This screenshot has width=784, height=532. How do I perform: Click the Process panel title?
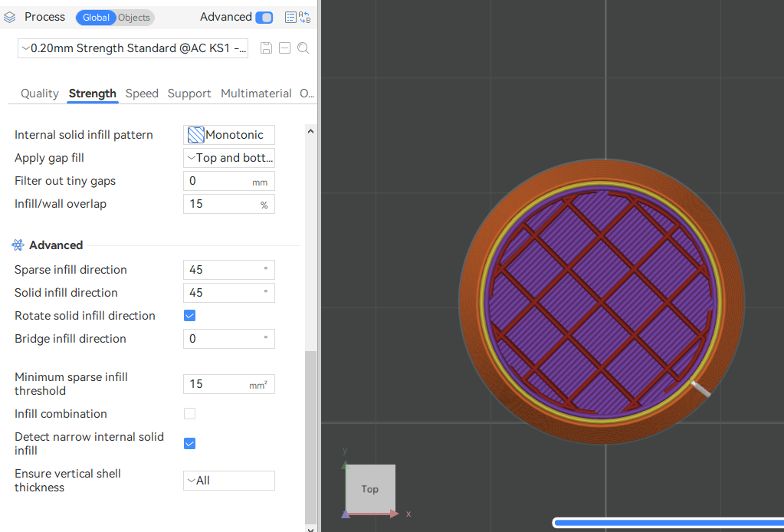tap(44, 17)
